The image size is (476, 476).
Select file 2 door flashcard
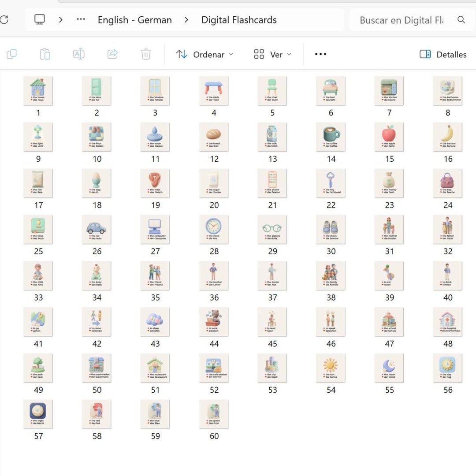97,91
